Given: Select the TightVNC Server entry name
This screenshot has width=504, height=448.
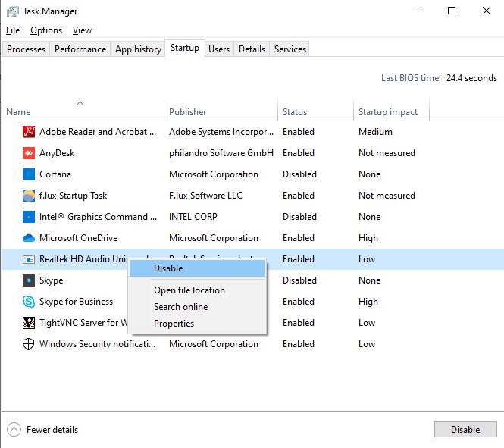Looking at the screenshot, I should (x=83, y=323).
